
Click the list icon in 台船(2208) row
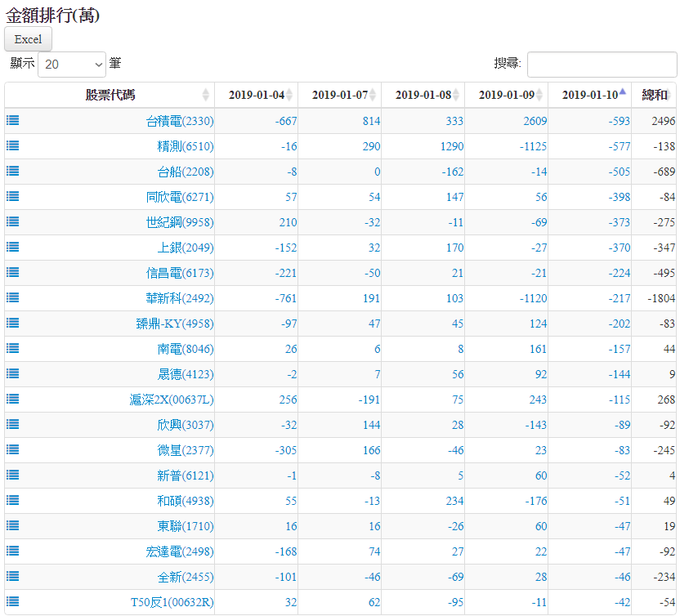coord(13,171)
